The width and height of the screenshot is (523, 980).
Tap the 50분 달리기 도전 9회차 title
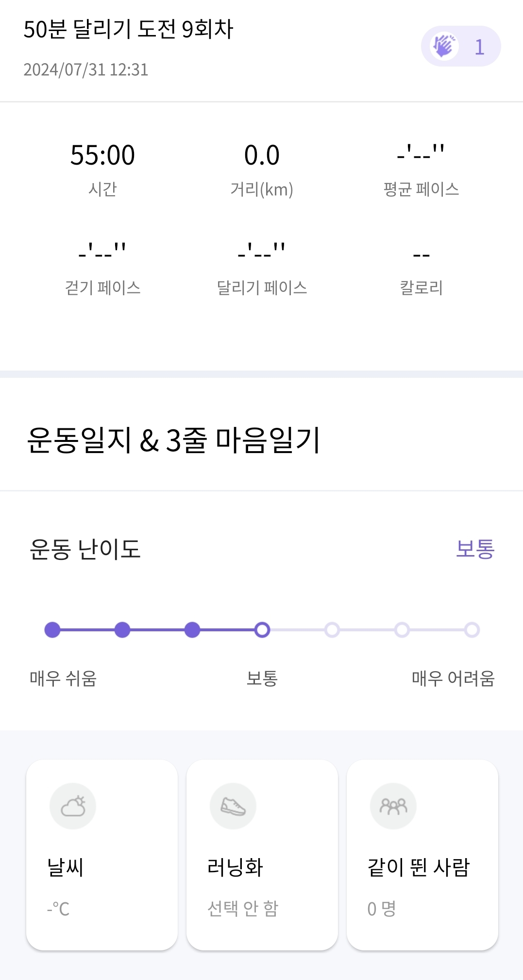click(129, 29)
